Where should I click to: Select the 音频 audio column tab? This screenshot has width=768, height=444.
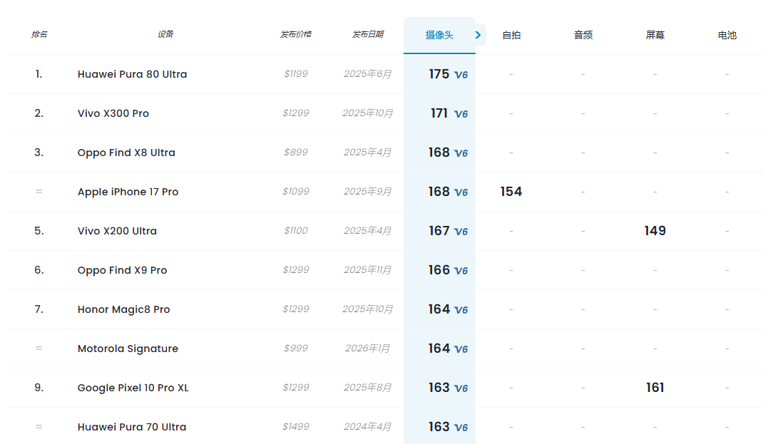[583, 35]
